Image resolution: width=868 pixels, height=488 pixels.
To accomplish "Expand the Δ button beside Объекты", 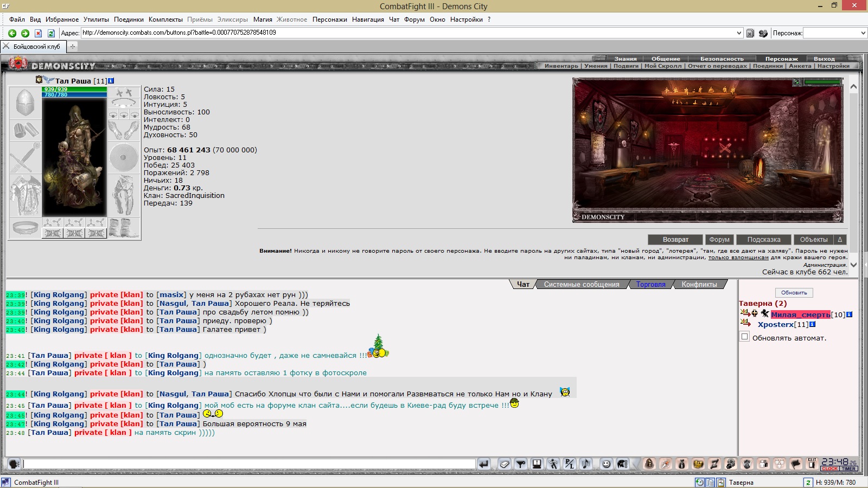I will click(x=840, y=240).
